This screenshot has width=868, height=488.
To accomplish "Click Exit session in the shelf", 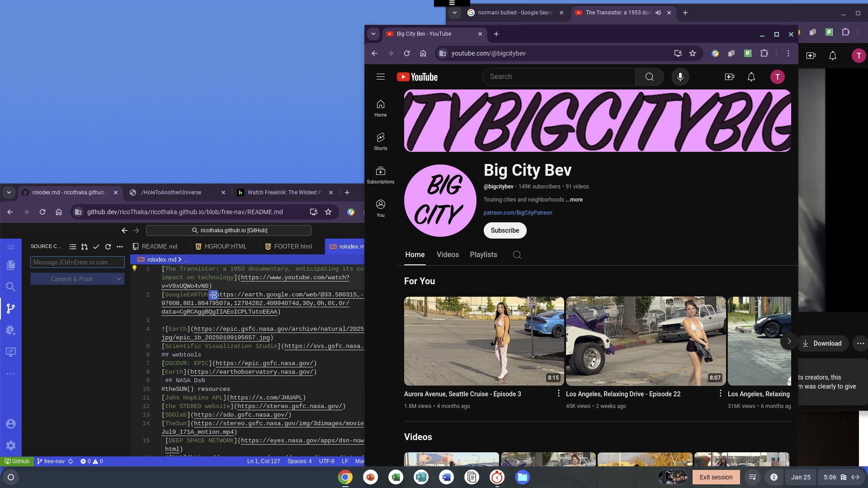I will (x=716, y=477).
